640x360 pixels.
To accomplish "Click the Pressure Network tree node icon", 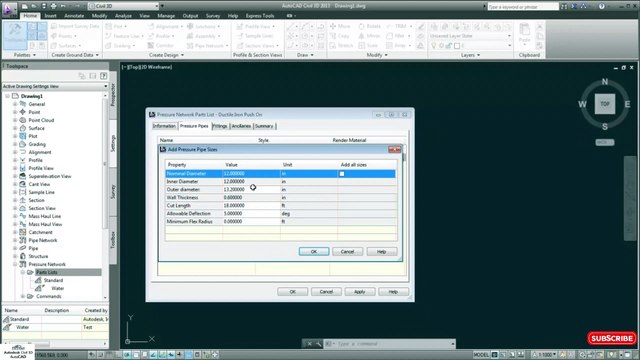I will [x=23, y=264].
